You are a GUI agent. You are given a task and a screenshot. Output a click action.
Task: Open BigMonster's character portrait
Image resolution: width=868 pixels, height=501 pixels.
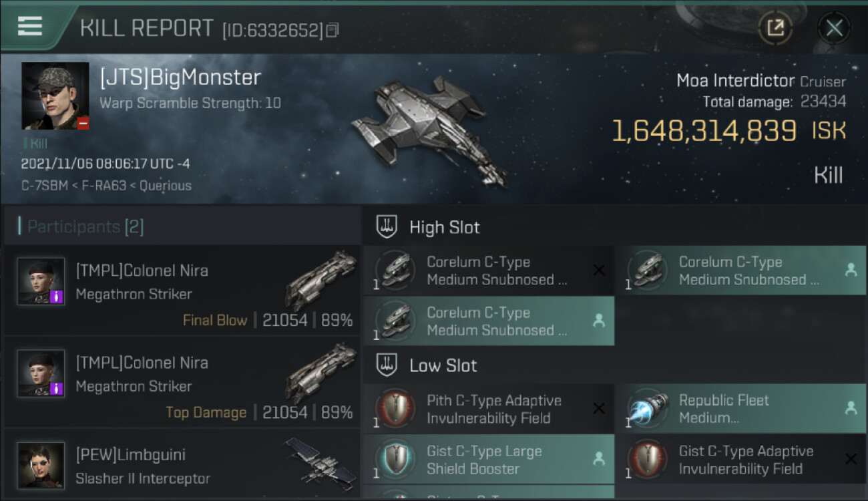pyautogui.click(x=55, y=96)
